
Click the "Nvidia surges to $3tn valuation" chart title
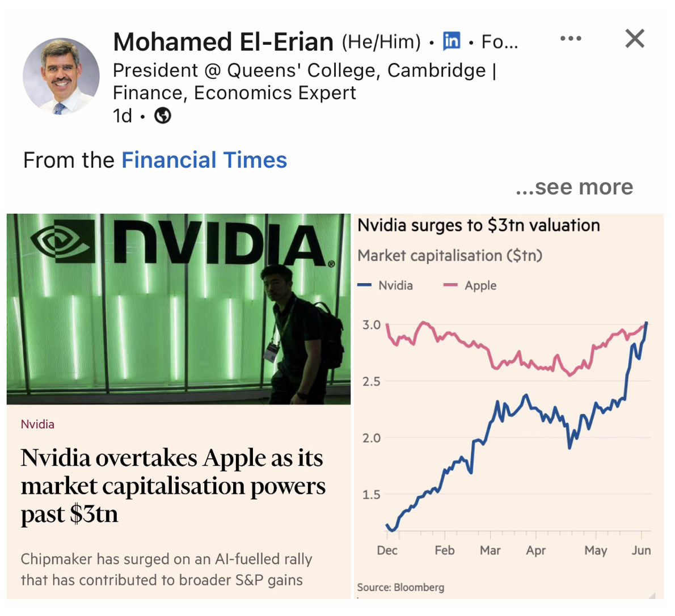coord(478,225)
